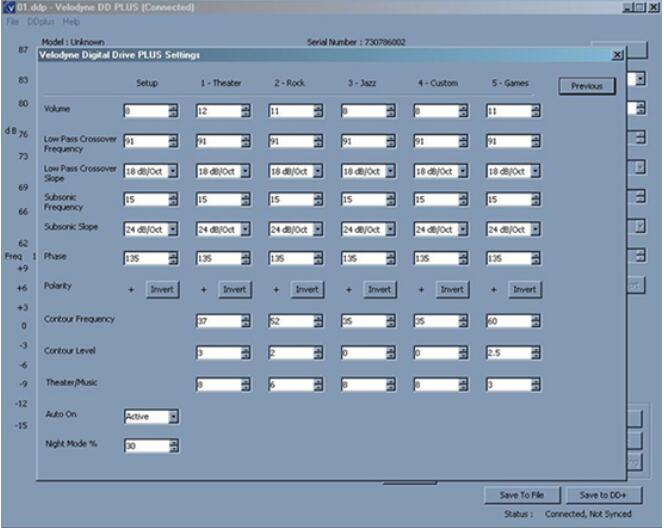Click the Theater Volume spinner arrows
The image size is (664, 528).
tap(245, 111)
